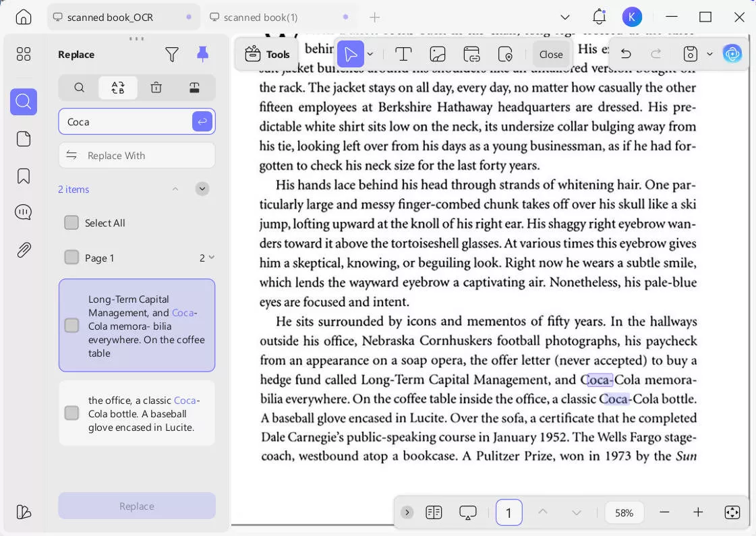Select the Image tool in the toolbar

(x=438, y=53)
